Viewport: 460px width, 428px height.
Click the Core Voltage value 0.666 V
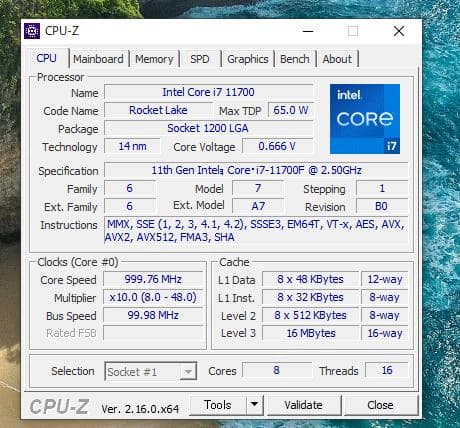click(277, 146)
